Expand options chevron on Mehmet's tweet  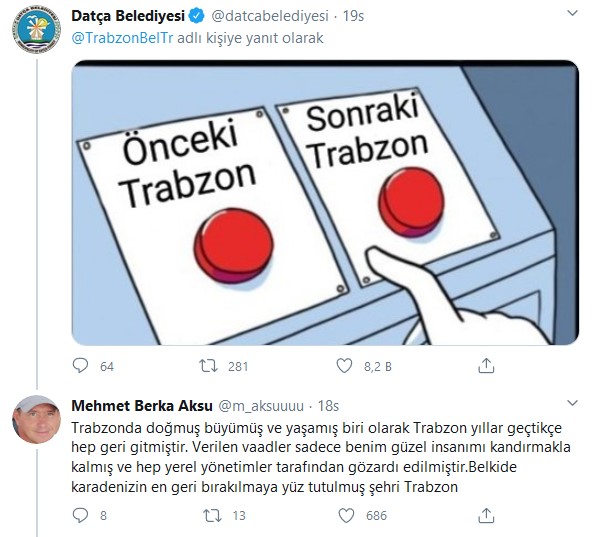572,403
